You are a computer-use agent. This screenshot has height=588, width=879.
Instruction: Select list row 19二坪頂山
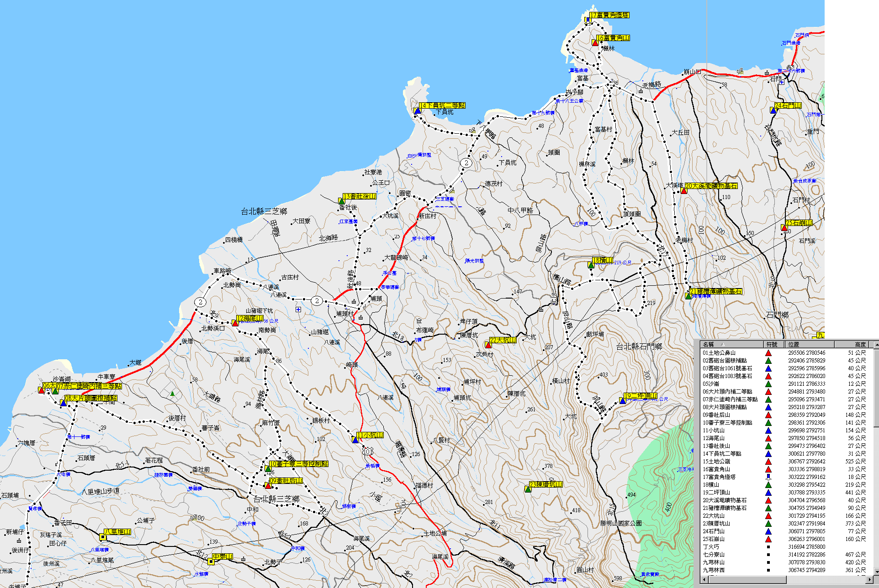click(786, 493)
